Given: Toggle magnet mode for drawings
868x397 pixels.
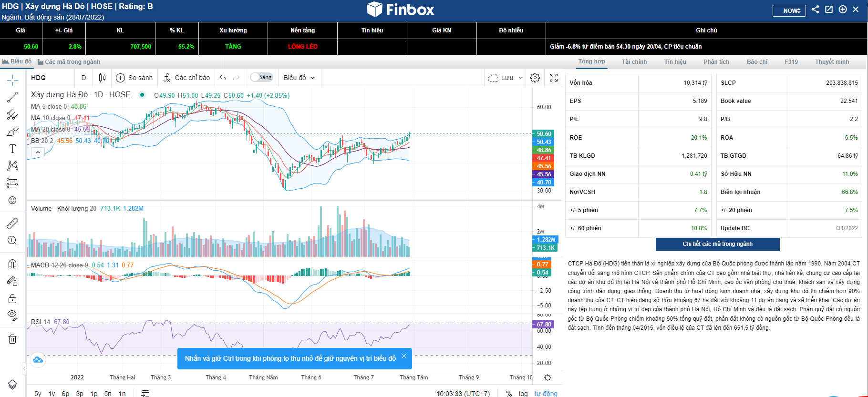Looking at the screenshot, I should point(12,264).
